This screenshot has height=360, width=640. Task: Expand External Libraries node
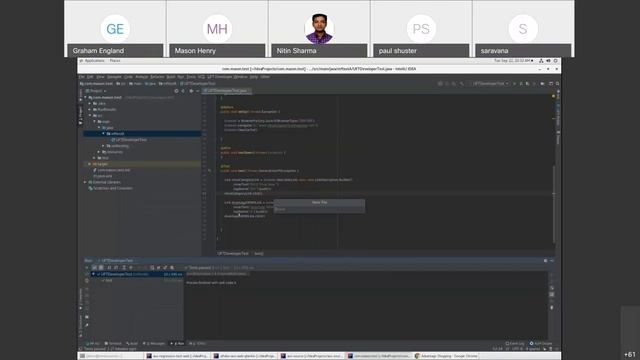(x=85, y=182)
